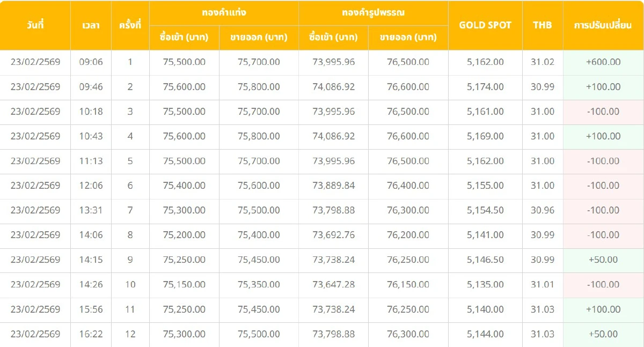Screen dimensions: 644x347
Task: Click the 14:15 time cell
Action: pos(91,260)
